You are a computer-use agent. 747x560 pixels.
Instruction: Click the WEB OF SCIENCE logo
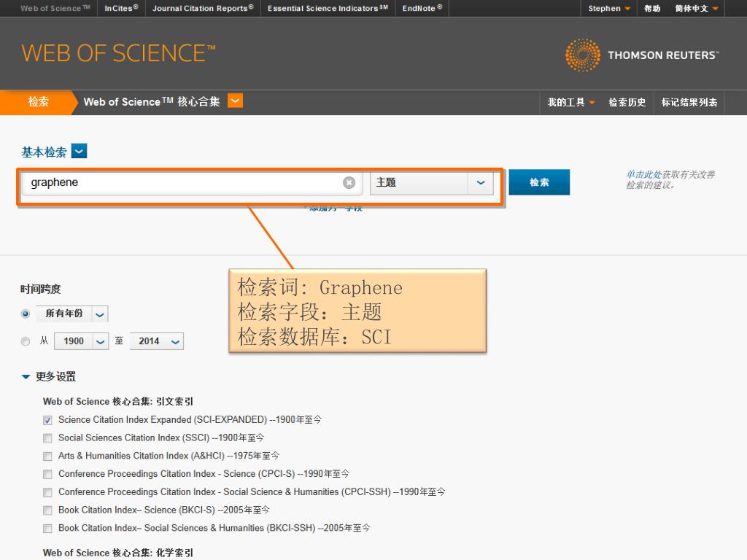tap(118, 52)
